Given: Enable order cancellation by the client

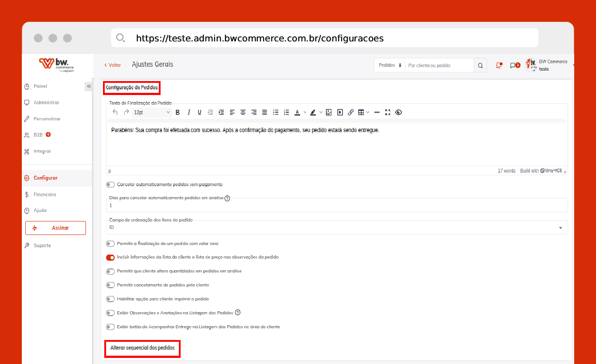Looking at the screenshot, I should pos(110,285).
